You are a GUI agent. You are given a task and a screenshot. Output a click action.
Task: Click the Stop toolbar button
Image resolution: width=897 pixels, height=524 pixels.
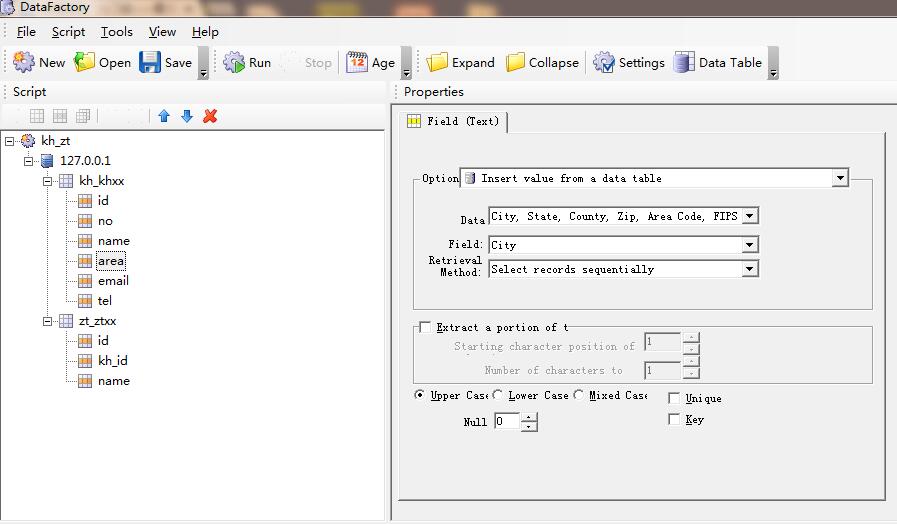point(308,62)
